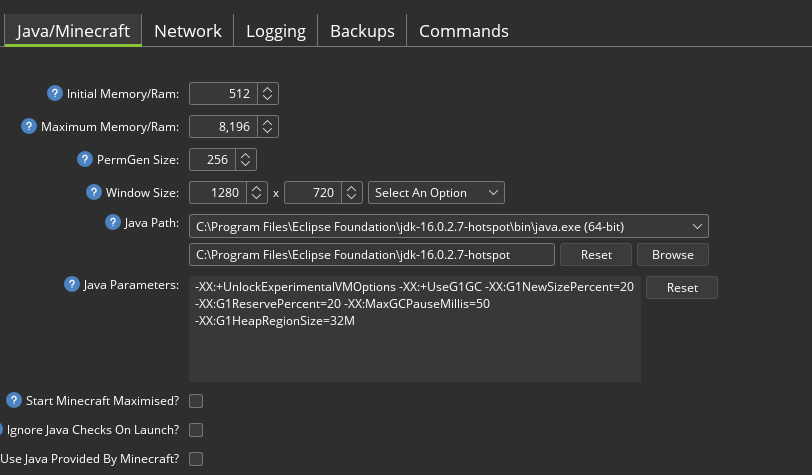The height and width of the screenshot is (475, 812).
Task: Click Java Path help icon
Action: (113, 222)
